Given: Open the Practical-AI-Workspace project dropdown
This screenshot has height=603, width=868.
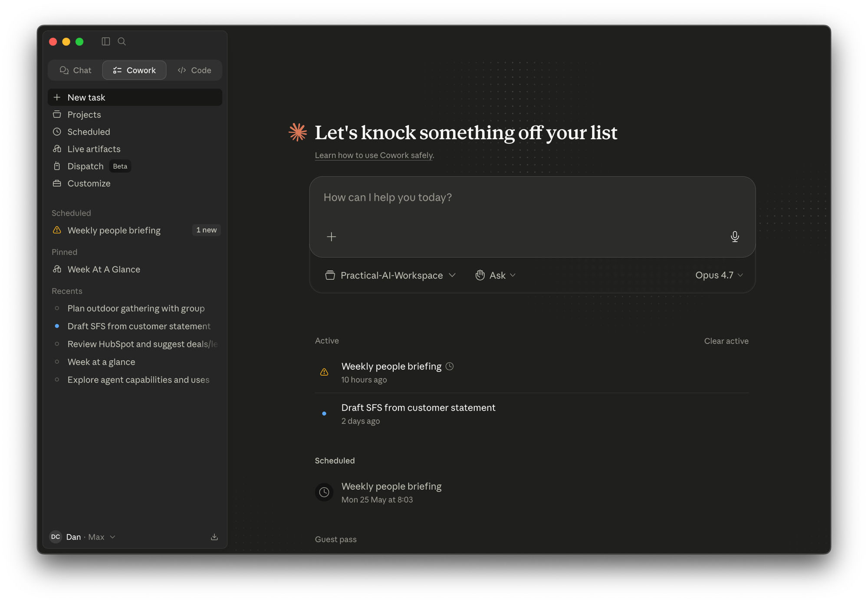Looking at the screenshot, I should pos(390,275).
